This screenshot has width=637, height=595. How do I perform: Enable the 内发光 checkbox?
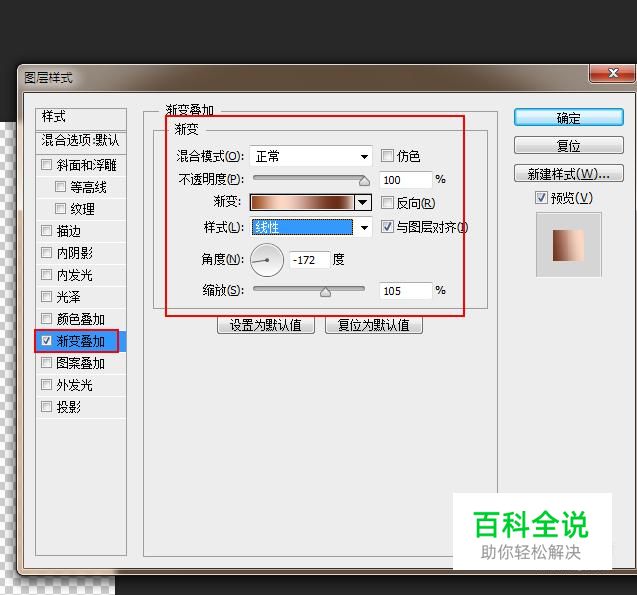pos(46,275)
